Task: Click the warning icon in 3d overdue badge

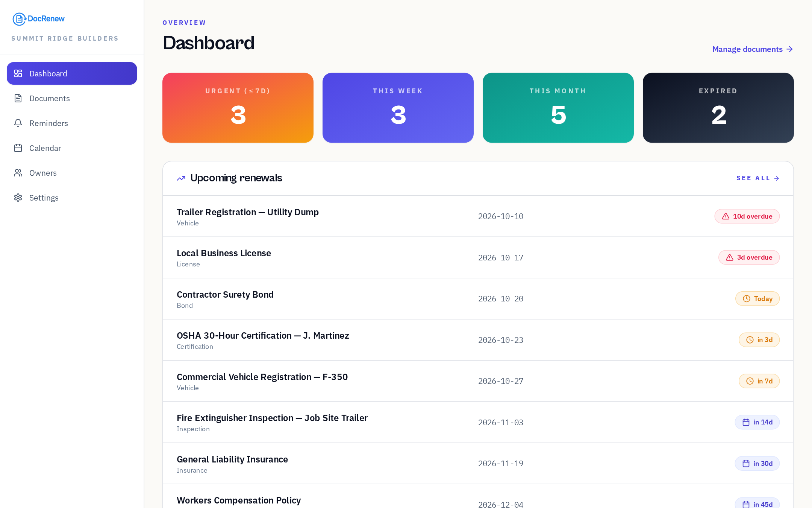Action: [x=730, y=257]
